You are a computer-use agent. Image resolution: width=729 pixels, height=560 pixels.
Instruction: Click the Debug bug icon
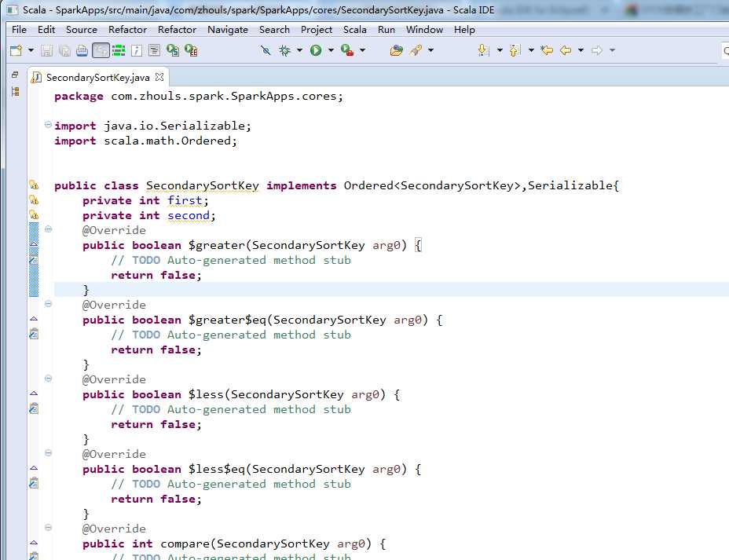(x=284, y=50)
